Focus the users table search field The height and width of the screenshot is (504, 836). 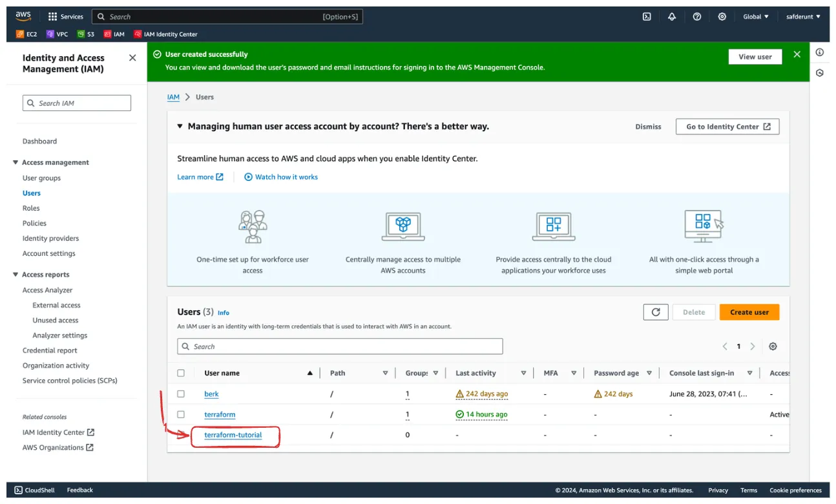[340, 346]
